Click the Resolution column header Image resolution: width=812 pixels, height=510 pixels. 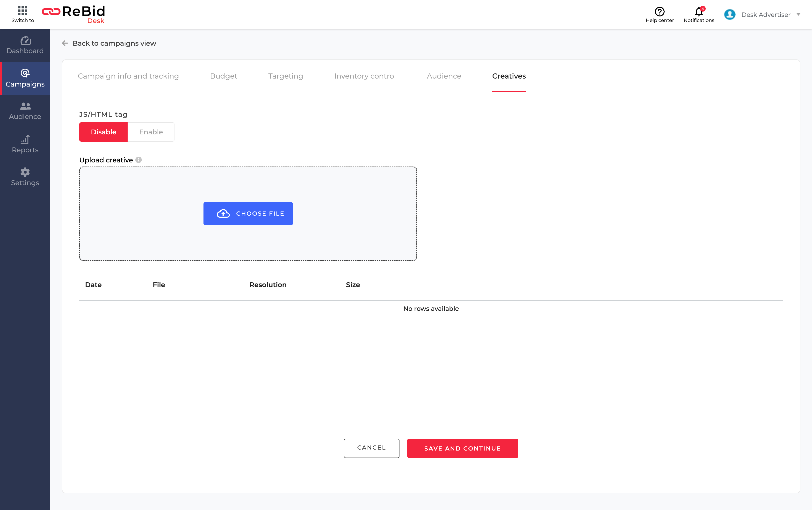[x=268, y=285]
